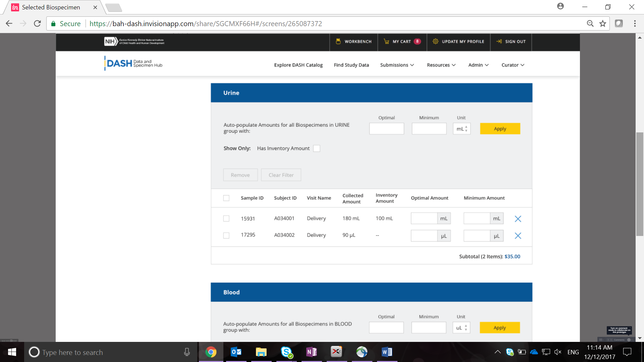Remove sample 17295 with X icon
Screen dimensions: 644x362
click(x=518, y=236)
